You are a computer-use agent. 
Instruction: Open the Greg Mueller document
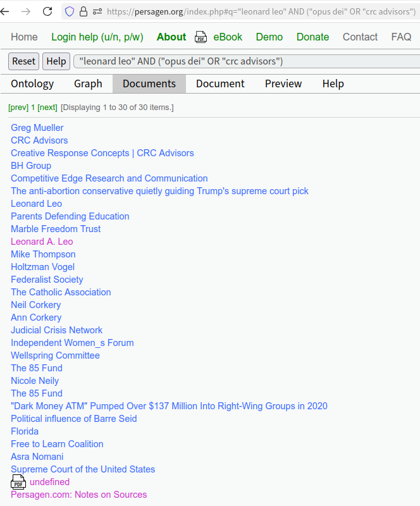click(37, 128)
